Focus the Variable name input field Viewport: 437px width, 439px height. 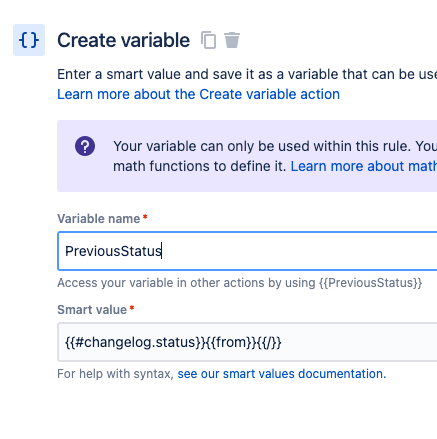click(x=247, y=251)
